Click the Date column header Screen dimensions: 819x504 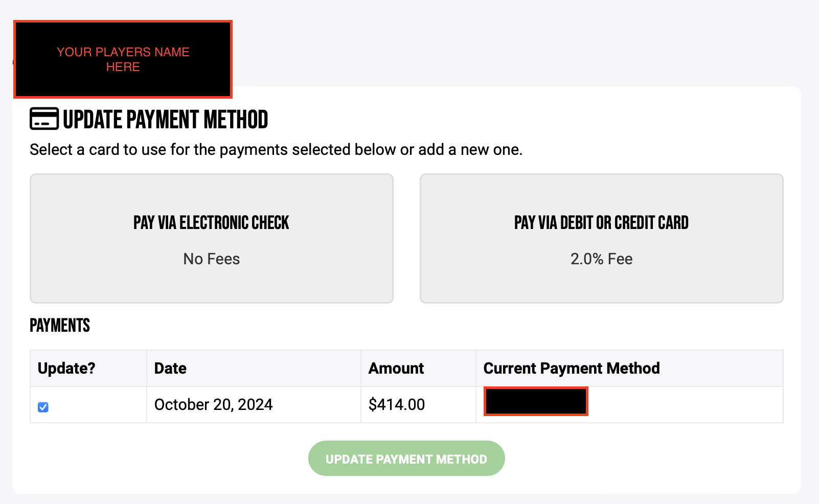170,368
